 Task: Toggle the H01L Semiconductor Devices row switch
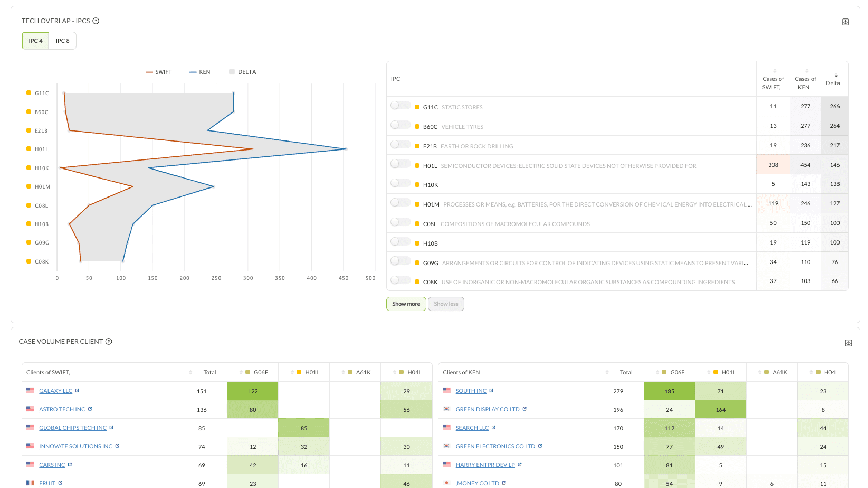(400, 164)
